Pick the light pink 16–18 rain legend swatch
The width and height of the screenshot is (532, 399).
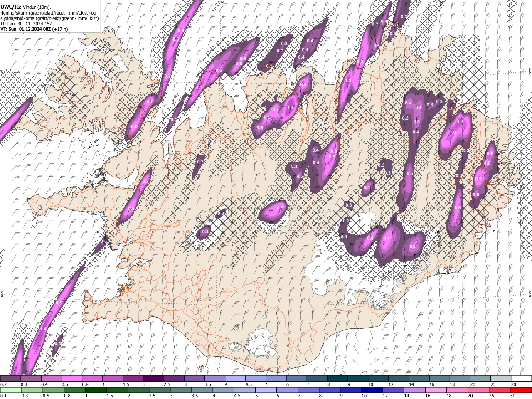[436, 390]
